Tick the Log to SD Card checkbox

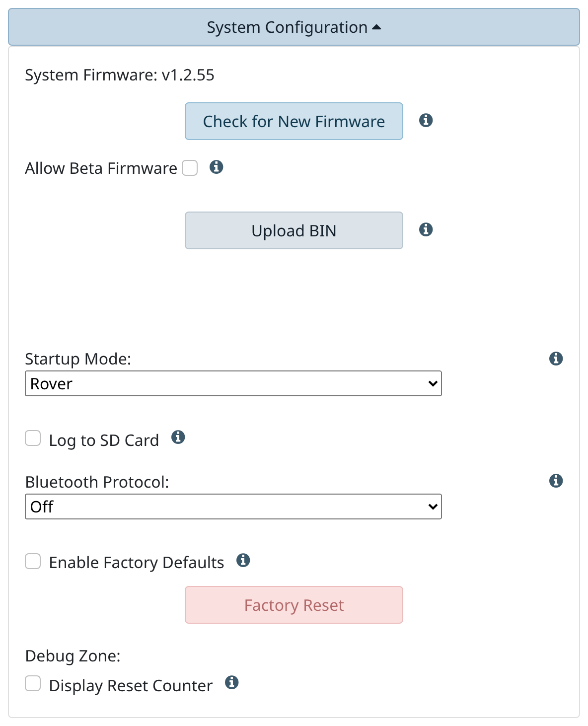[33, 438]
